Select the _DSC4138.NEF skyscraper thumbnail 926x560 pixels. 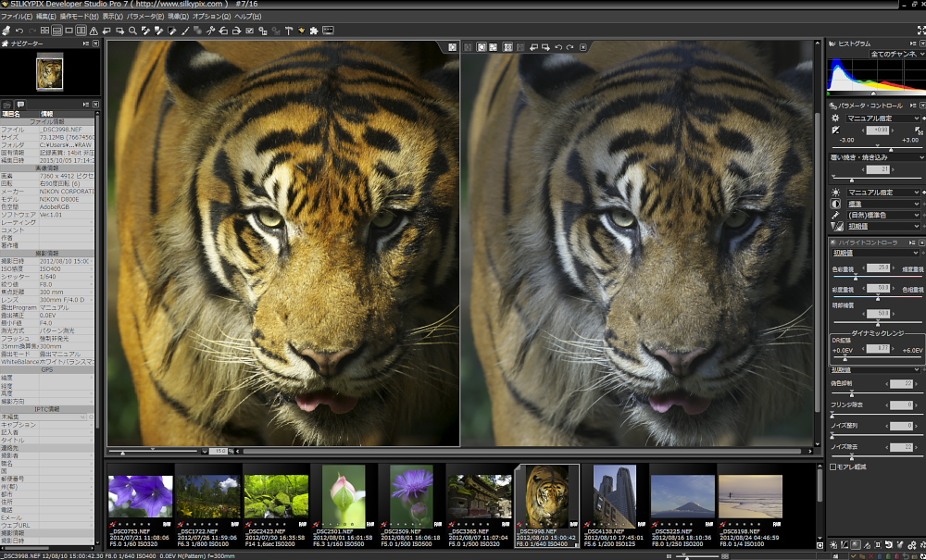[x=614, y=494]
